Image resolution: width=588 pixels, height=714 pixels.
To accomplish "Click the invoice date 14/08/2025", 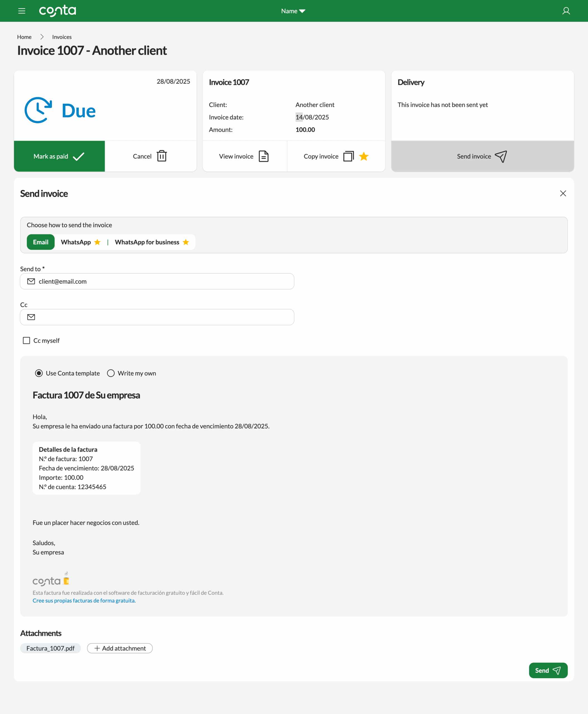I will click(312, 117).
